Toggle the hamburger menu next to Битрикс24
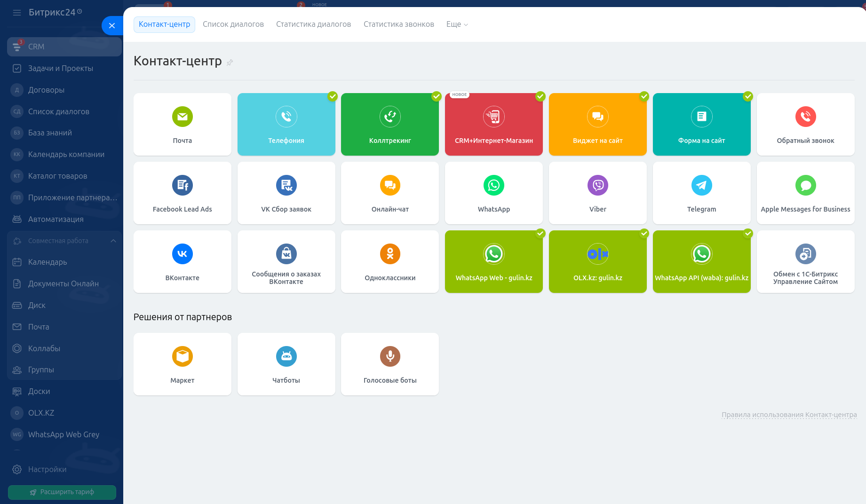Viewport: 866px width, 504px height. (17, 13)
